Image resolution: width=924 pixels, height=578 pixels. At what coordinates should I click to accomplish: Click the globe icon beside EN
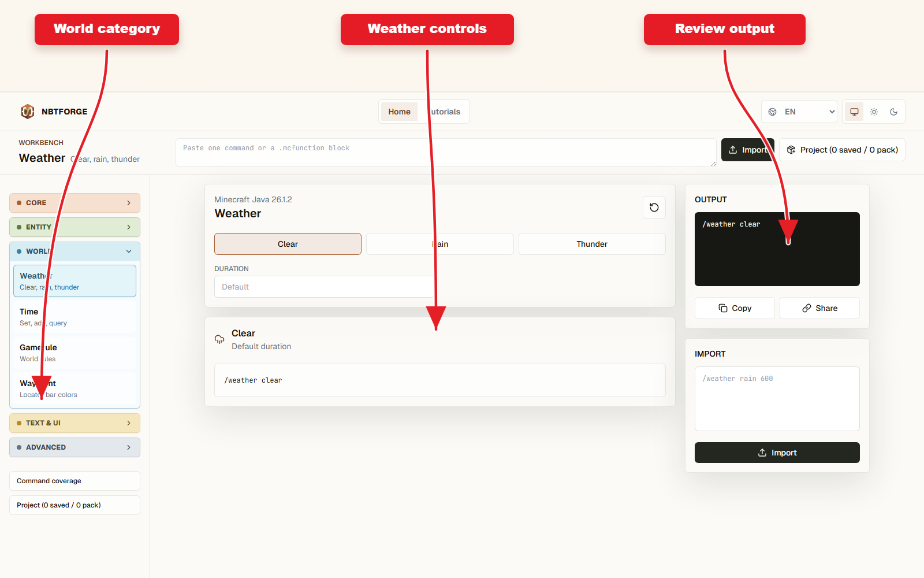(x=772, y=112)
